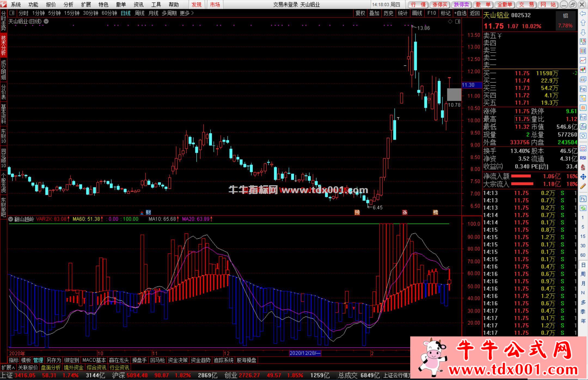Open the yellow tree structure icon
The width and height of the screenshot is (588, 380).
coord(583,98)
